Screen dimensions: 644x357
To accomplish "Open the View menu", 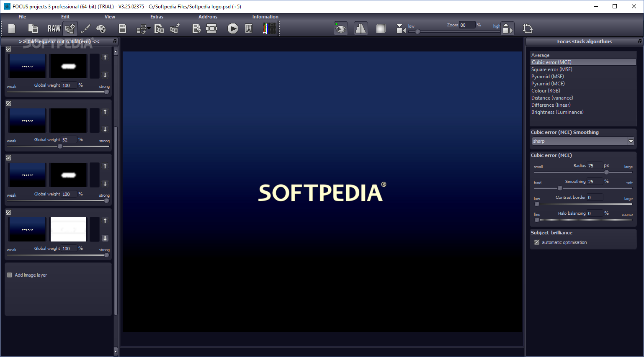I will pyautogui.click(x=110, y=17).
